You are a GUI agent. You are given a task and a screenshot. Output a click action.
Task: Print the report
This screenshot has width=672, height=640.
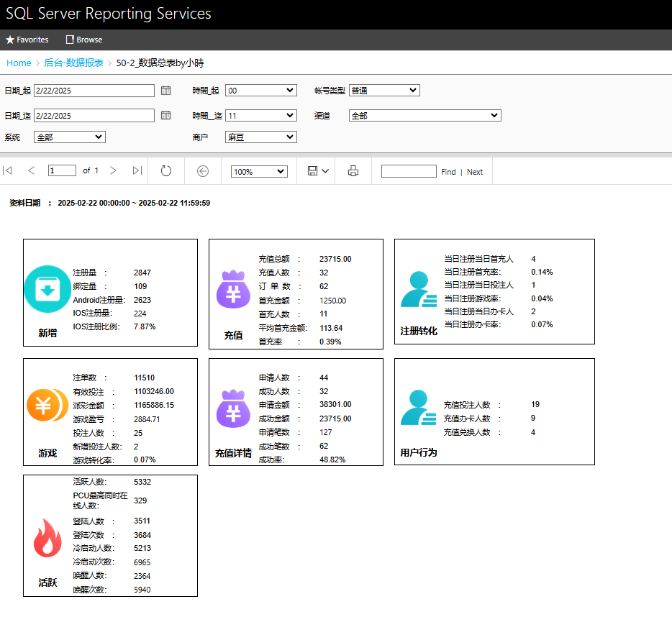[353, 171]
